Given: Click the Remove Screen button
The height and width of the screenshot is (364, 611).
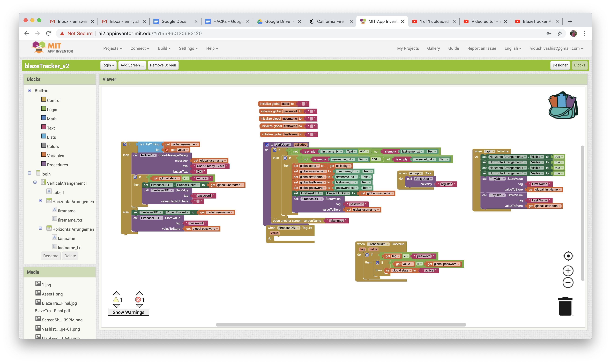Looking at the screenshot, I should point(163,65).
